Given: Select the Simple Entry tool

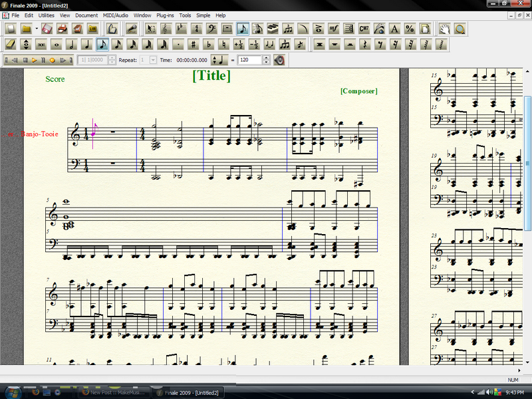Looking at the screenshot, I should tap(242, 29).
